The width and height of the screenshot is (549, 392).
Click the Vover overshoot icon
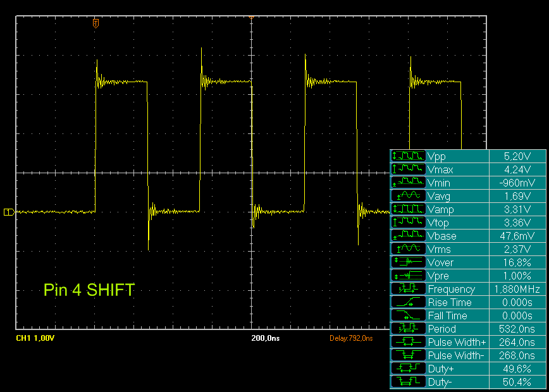[408, 262]
